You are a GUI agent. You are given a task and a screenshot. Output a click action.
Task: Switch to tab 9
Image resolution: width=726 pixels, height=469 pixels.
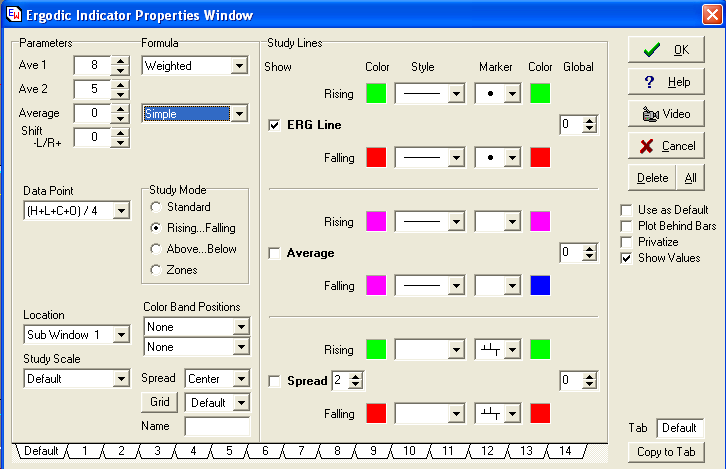pos(373,451)
